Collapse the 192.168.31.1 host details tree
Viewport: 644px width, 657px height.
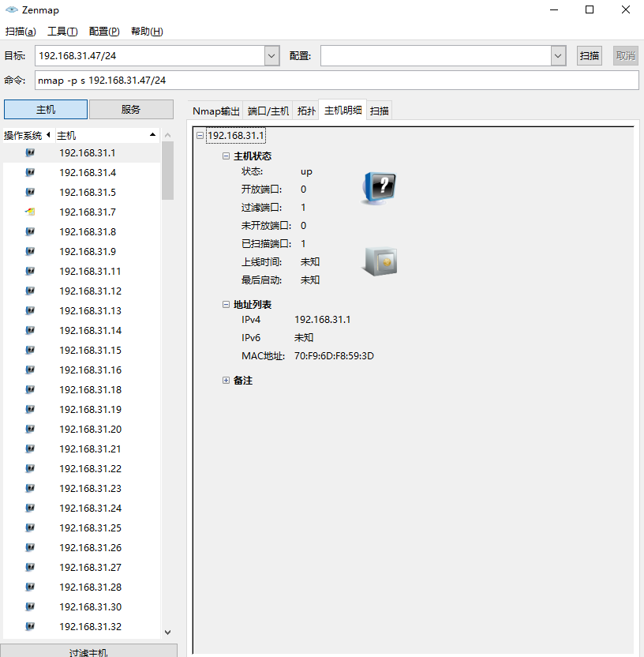coord(200,135)
